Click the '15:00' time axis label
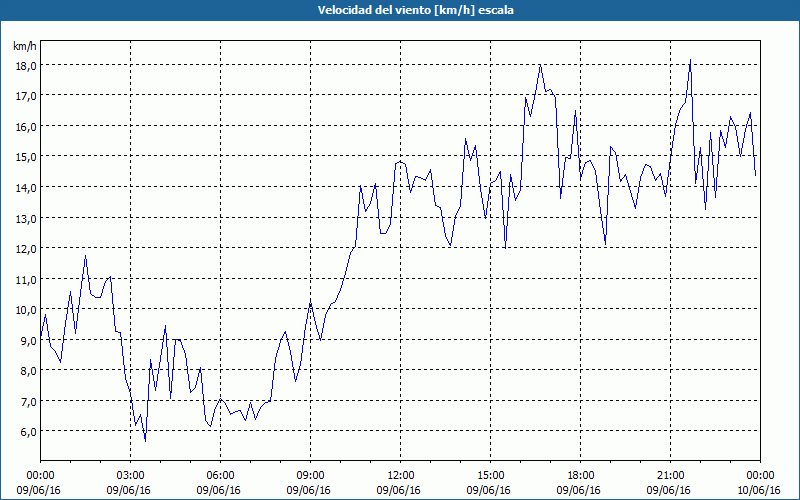Viewport: 800px width, 500px height. [x=490, y=476]
